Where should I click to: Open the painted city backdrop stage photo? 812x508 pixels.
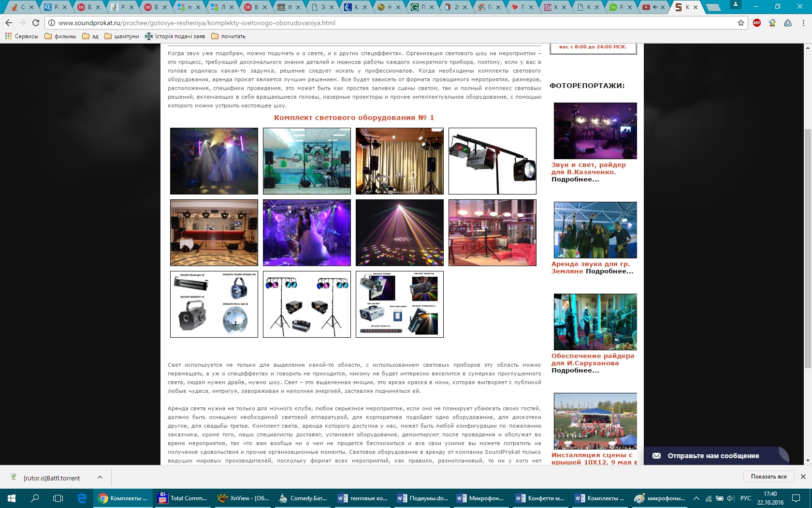[307, 161]
